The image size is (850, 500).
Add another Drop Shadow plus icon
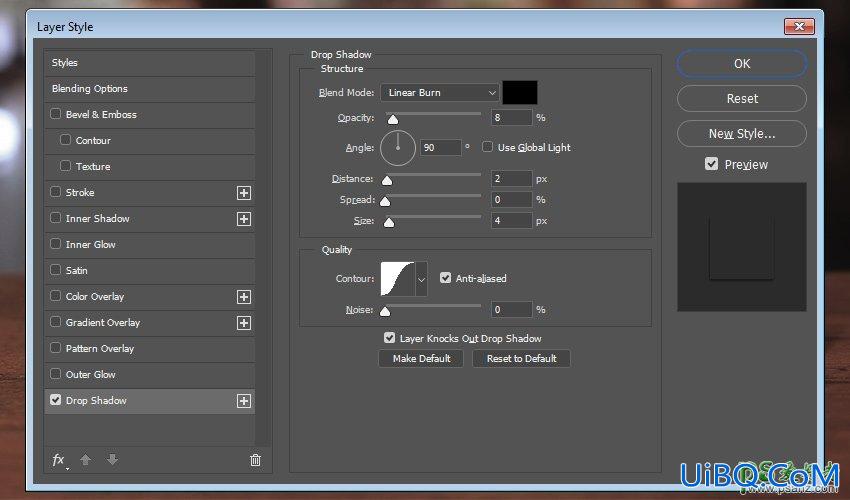coord(244,401)
